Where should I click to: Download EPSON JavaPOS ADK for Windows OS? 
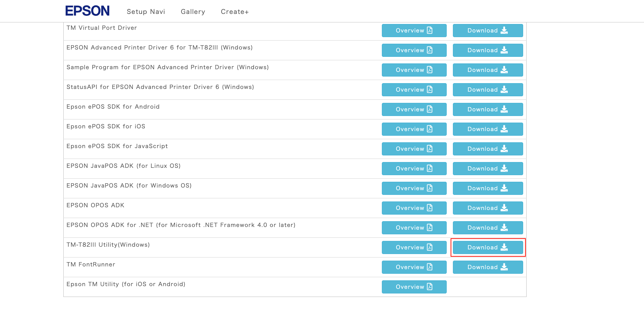[488, 188]
